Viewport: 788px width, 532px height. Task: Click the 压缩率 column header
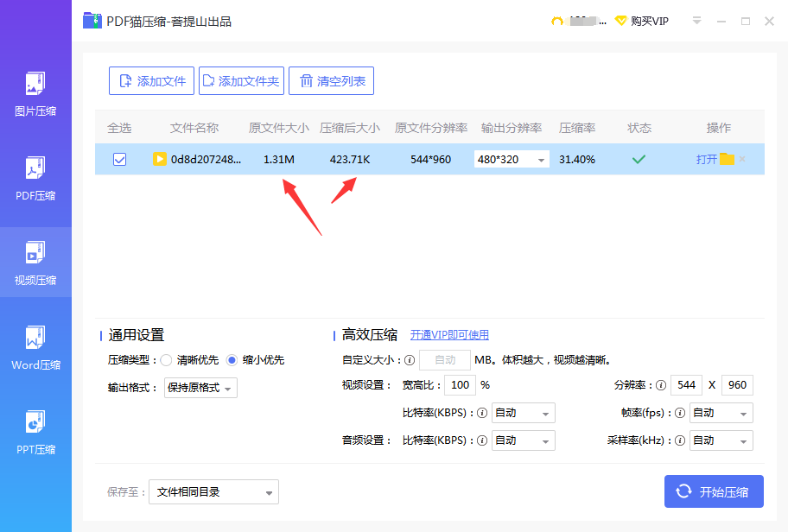(577, 128)
